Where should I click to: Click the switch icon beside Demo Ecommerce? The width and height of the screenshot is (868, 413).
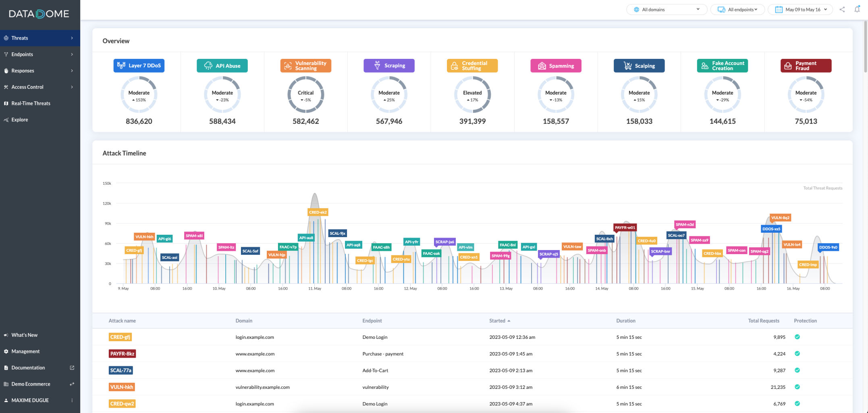72,384
